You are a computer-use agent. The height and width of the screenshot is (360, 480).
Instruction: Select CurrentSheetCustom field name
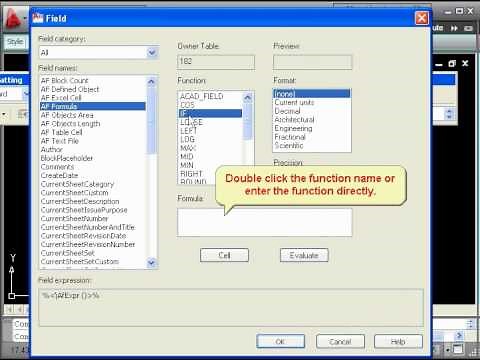click(x=75, y=193)
